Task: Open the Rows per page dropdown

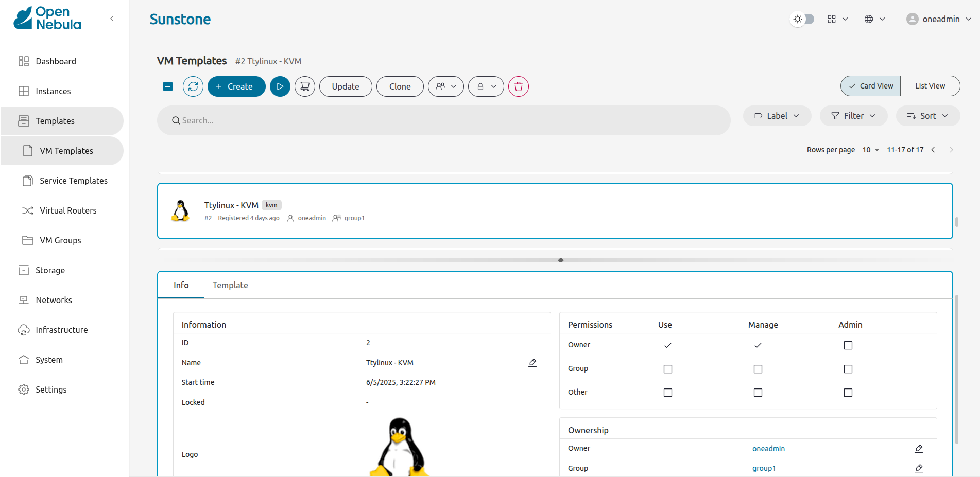Action: pyautogui.click(x=870, y=150)
